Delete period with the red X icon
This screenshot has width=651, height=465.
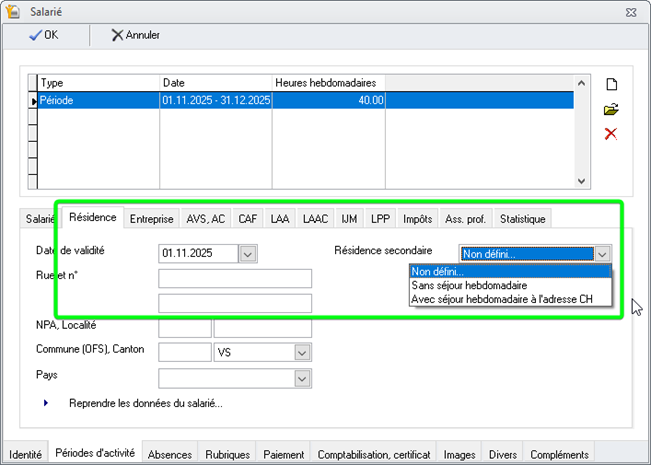pos(610,134)
